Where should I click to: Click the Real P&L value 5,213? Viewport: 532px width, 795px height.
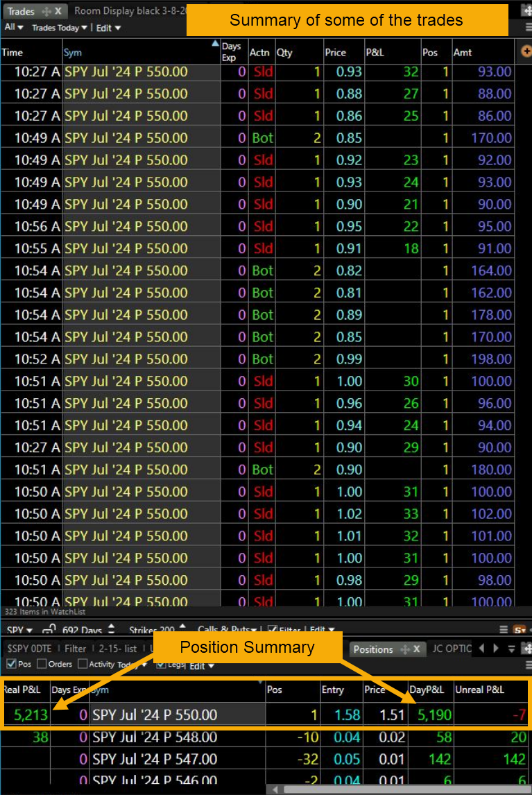(x=31, y=715)
